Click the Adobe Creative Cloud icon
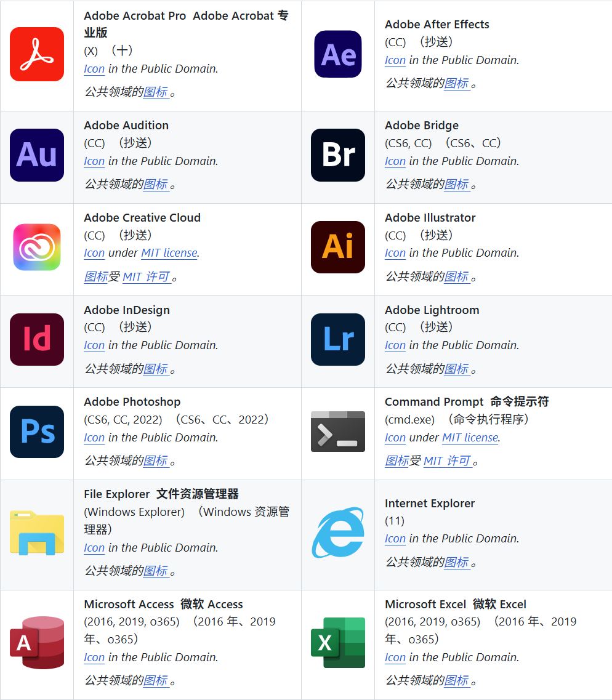Screen dimensions: 612x700 click(x=37, y=247)
